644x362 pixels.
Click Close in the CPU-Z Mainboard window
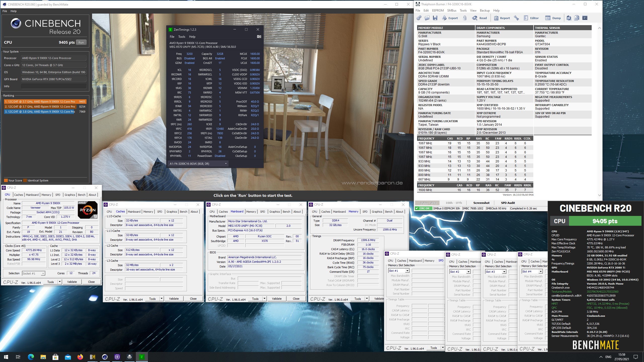(x=296, y=299)
